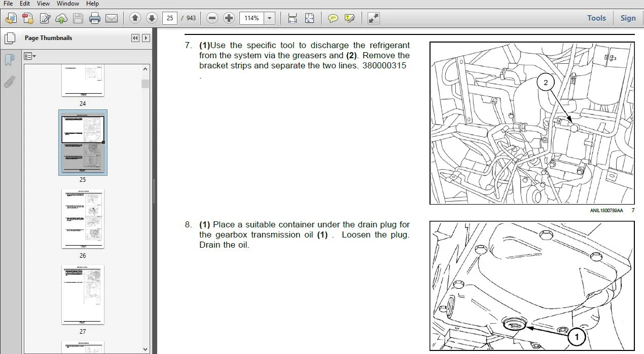Click the Page Thumbnails sidebar icon
Viewport: 644px width, 354px height.
click(9, 38)
